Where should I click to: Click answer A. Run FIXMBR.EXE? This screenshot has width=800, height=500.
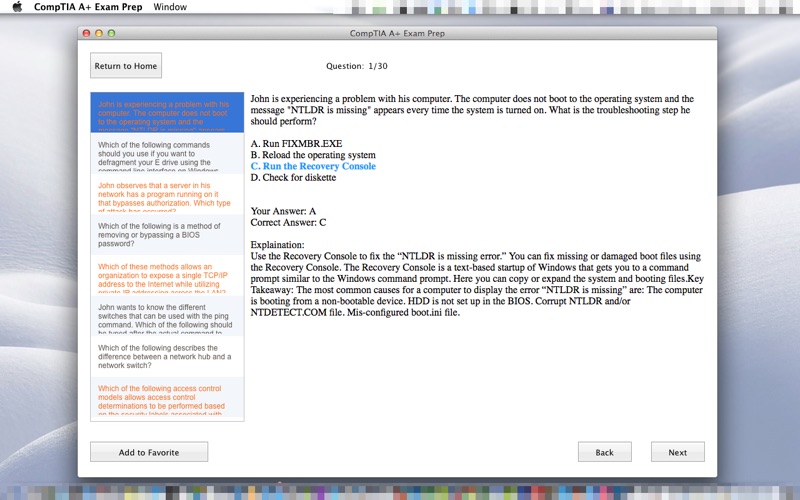[296, 144]
